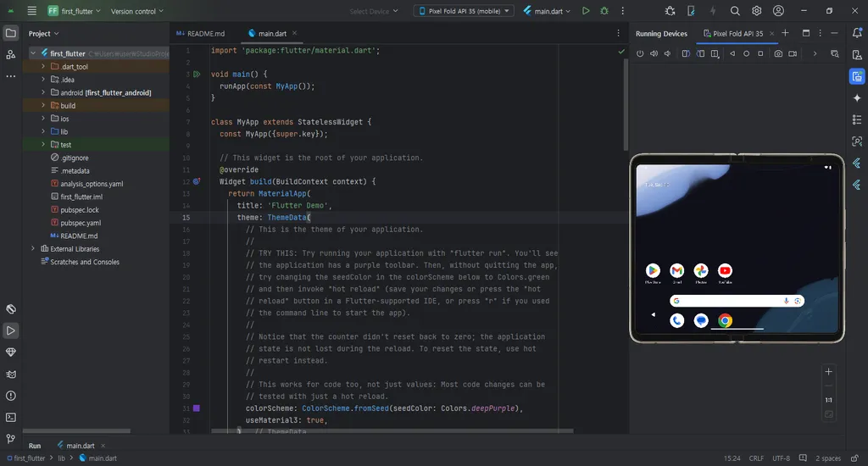Tap the emulator Home navigation circle
868x466 pixels.
pos(746,53)
